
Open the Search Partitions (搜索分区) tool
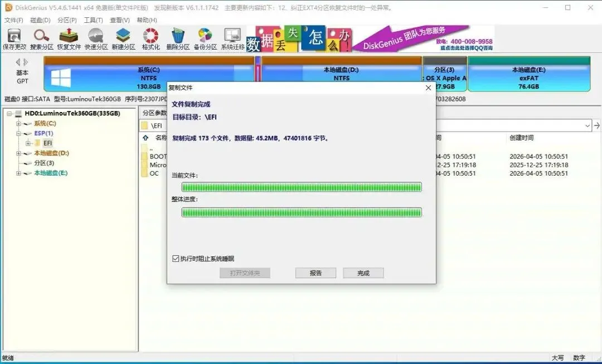pyautogui.click(x=41, y=39)
